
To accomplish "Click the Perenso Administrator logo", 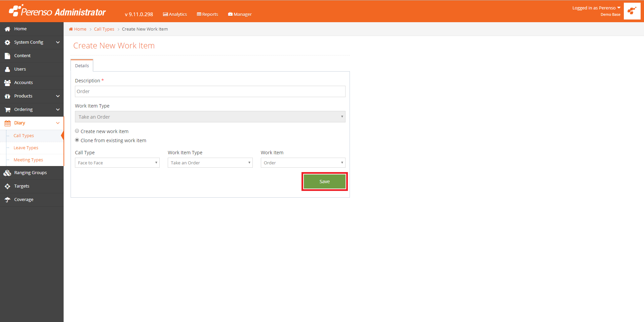I will [x=57, y=11].
